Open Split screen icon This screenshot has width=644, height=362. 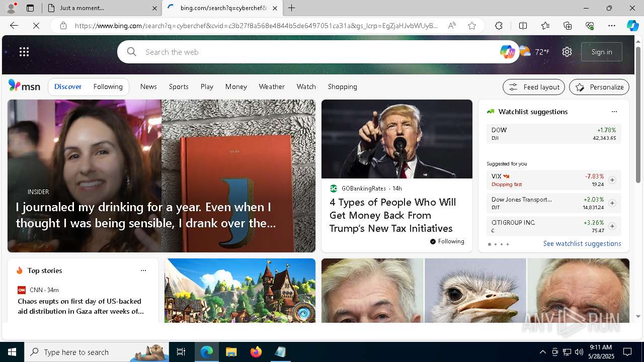click(523, 26)
